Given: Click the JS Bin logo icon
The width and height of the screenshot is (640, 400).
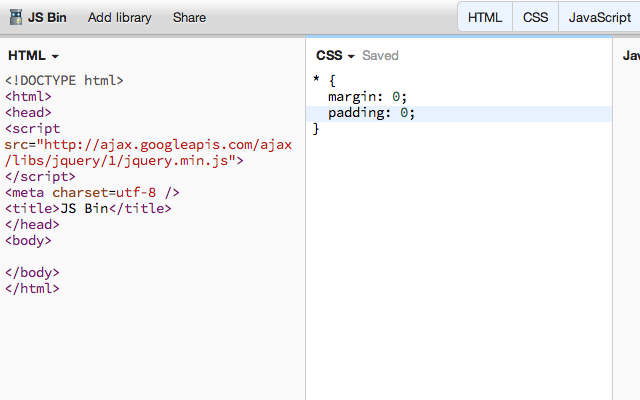Looking at the screenshot, I should (15, 17).
